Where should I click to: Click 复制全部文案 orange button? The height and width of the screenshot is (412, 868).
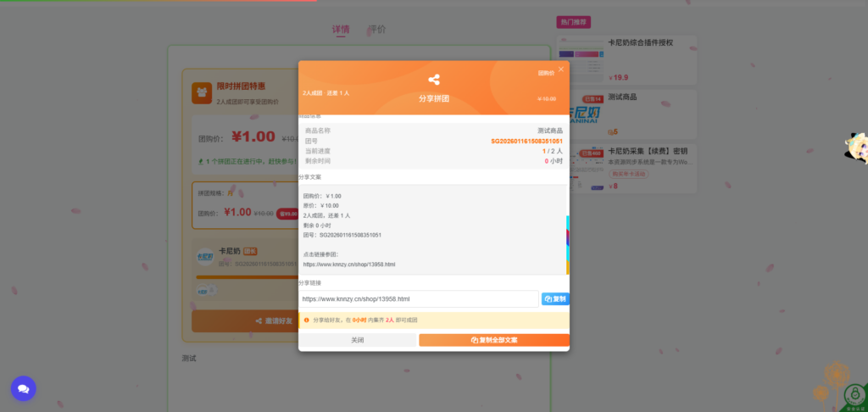click(x=494, y=340)
